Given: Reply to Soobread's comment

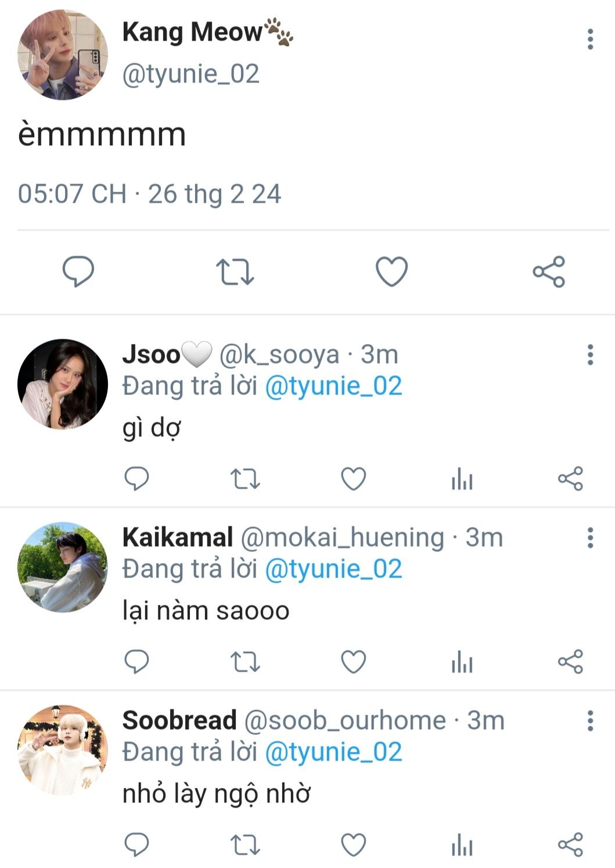Looking at the screenshot, I should click(137, 845).
